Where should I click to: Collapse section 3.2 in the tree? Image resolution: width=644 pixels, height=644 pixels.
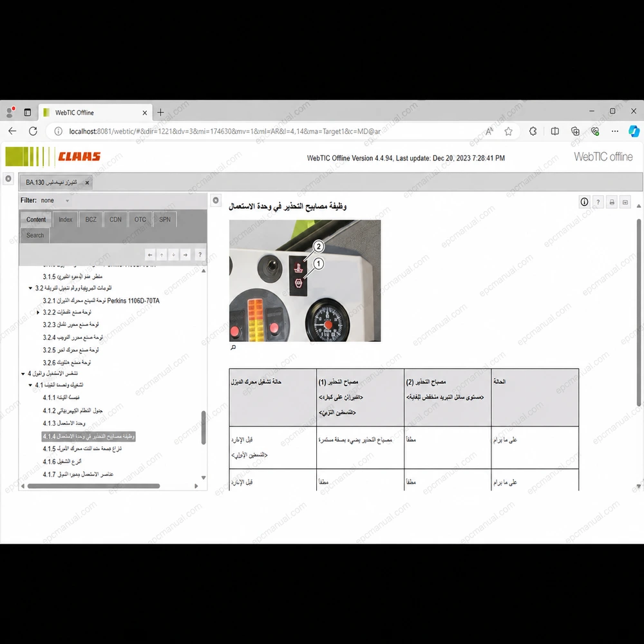30,288
